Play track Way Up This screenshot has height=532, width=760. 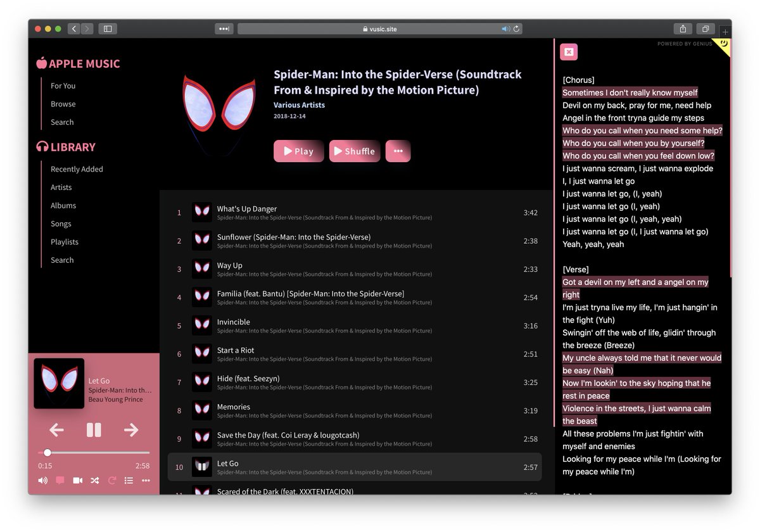tap(355, 269)
